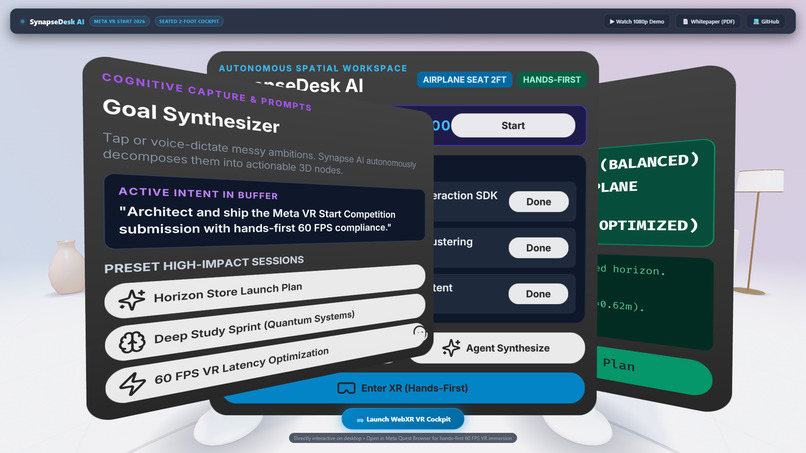Click the brain icon on Deep Study Sprint
The height and width of the screenshot is (453, 806).
[132, 342]
